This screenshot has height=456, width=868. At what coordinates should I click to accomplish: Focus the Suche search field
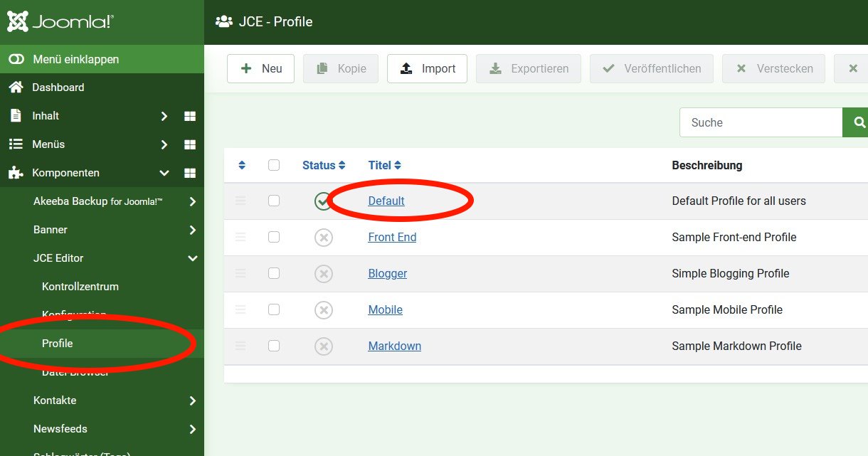pyautogui.click(x=761, y=122)
